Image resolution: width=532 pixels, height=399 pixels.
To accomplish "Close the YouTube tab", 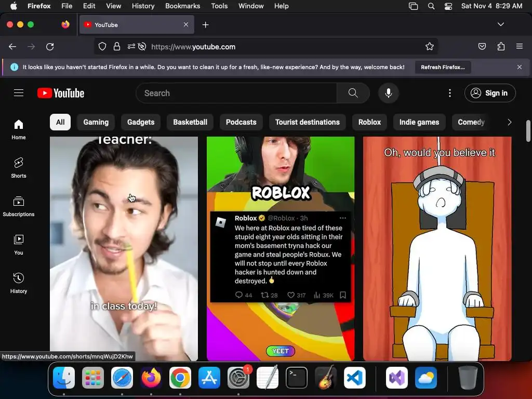I will pyautogui.click(x=186, y=24).
